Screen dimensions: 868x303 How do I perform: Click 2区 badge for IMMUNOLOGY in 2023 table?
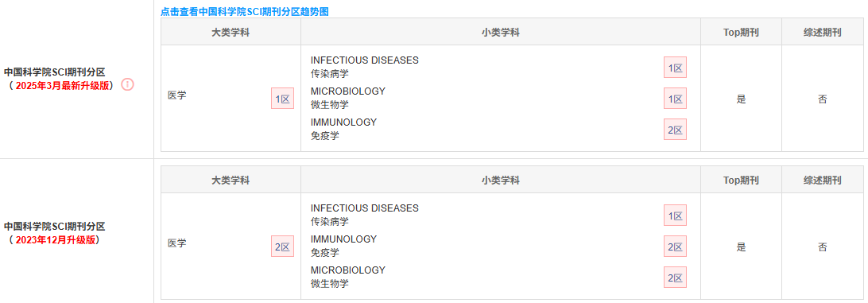point(675,247)
